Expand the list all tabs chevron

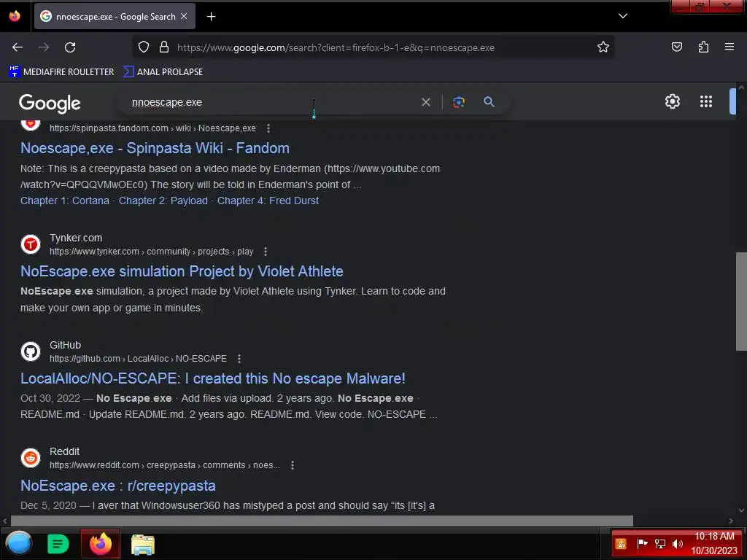623,16
